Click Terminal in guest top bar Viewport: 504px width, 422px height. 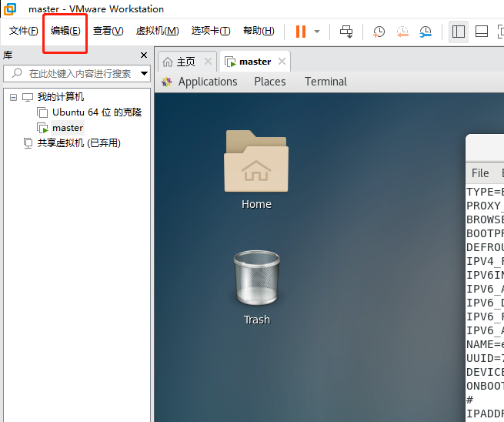[325, 82]
